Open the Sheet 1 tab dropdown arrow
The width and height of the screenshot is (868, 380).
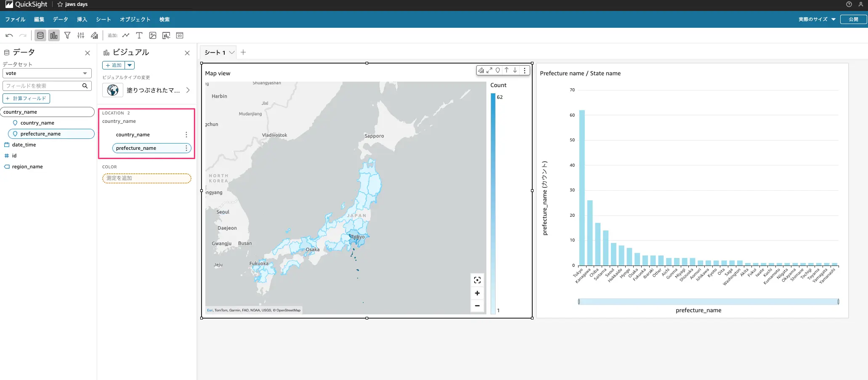pos(231,53)
